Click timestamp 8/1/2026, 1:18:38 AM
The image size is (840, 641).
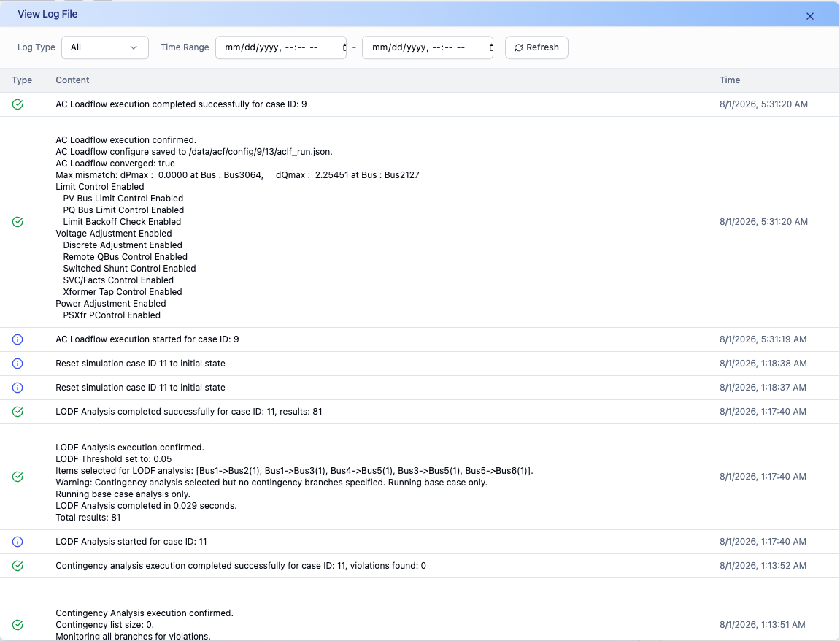click(x=763, y=364)
